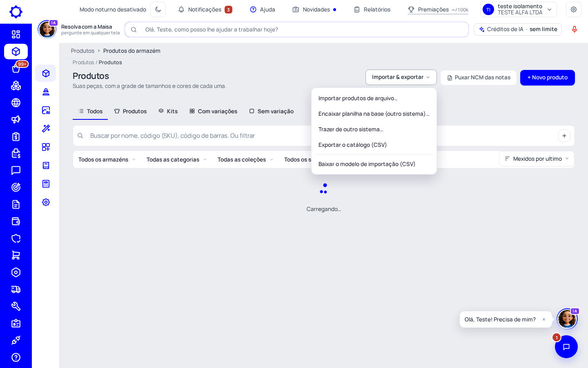Viewport: 588px width, 368px height.
Task: Click the Maisa assistant search field
Action: 296,29
